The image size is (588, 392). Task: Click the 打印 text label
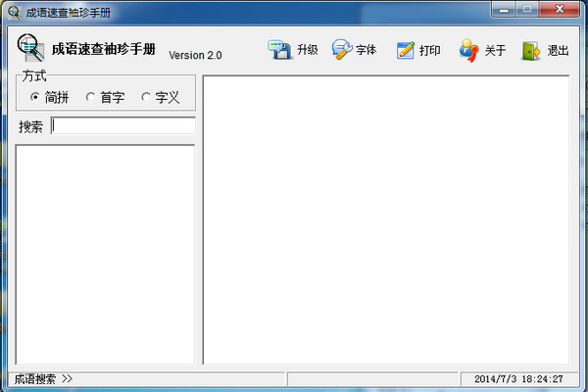[430, 50]
